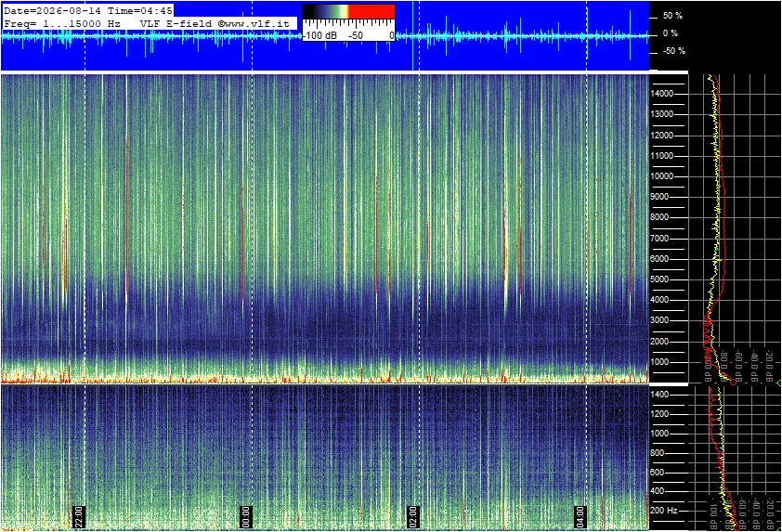This screenshot has height=532, width=782.
Task: Click the 50 % amplitude axis label
Action: pos(672,16)
